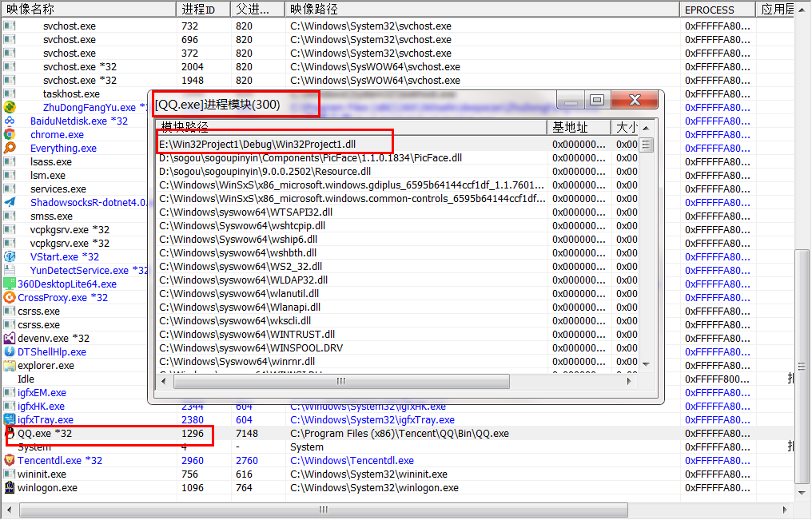Select the winrnr.dll module row

[x=397, y=361]
